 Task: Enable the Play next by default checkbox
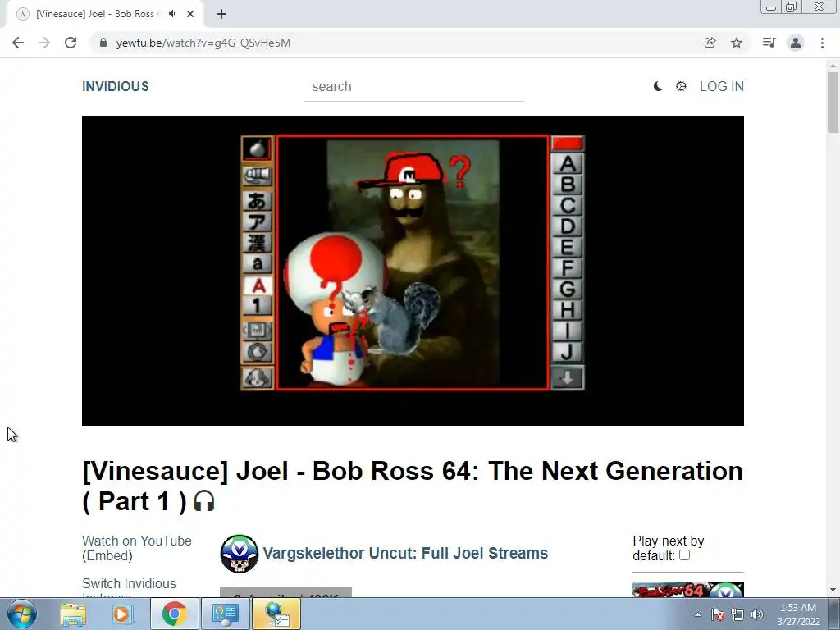684,555
